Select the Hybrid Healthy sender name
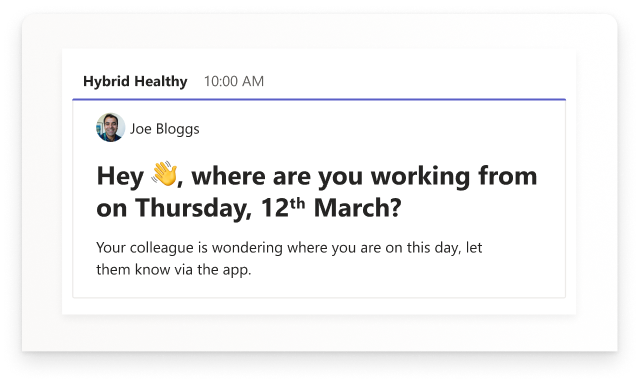The height and width of the screenshot is (382, 640). [x=135, y=81]
